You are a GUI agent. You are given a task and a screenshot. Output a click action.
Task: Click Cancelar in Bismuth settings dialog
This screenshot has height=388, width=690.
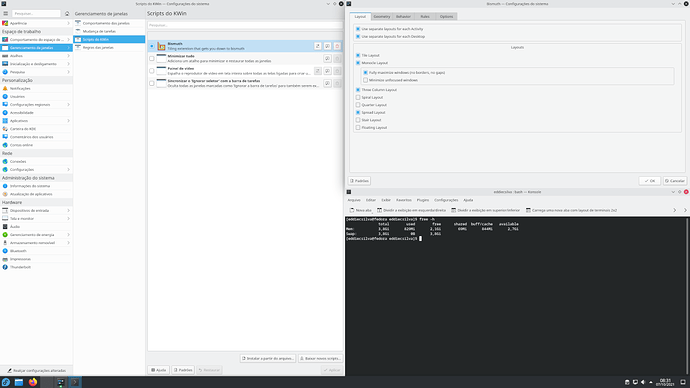(675, 181)
